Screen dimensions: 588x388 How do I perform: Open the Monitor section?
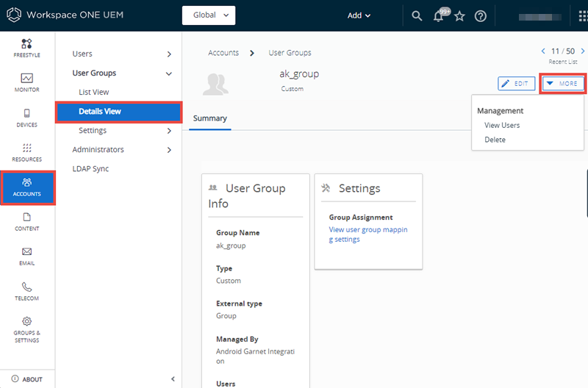click(x=27, y=83)
